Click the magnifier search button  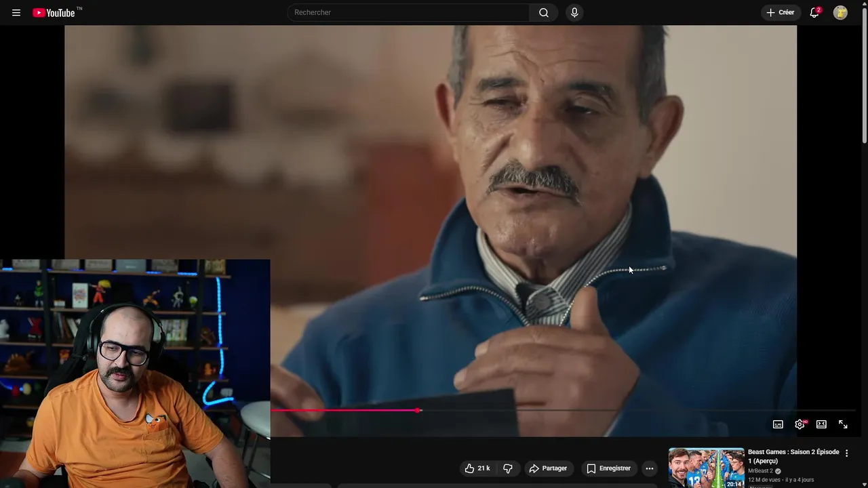(x=544, y=12)
